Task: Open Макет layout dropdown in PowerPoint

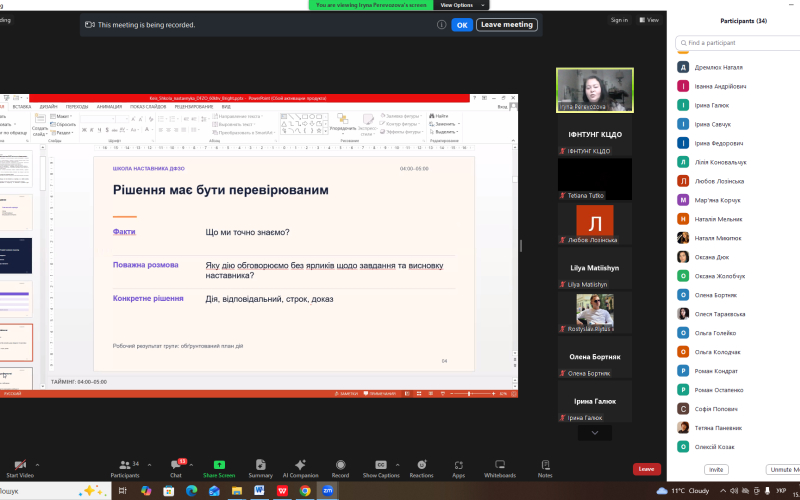Action: (61, 116)
